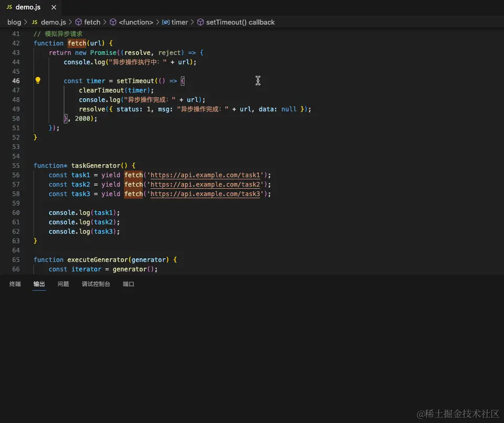
Task: Click the iterator variable on line 66
Action: coord(86,269)
